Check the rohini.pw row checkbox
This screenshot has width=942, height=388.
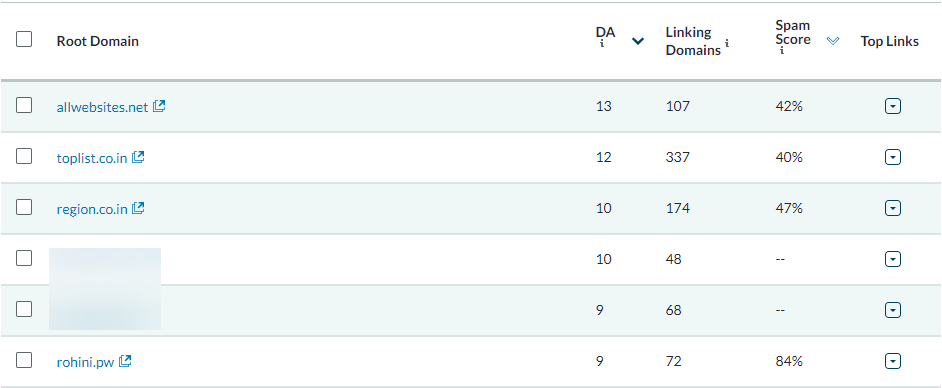24,360
